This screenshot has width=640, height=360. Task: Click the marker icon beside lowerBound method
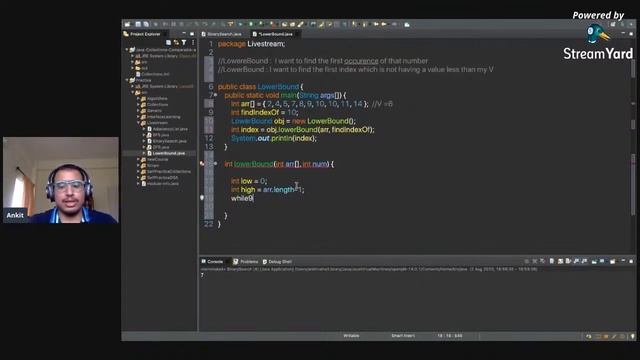[202, 164]
